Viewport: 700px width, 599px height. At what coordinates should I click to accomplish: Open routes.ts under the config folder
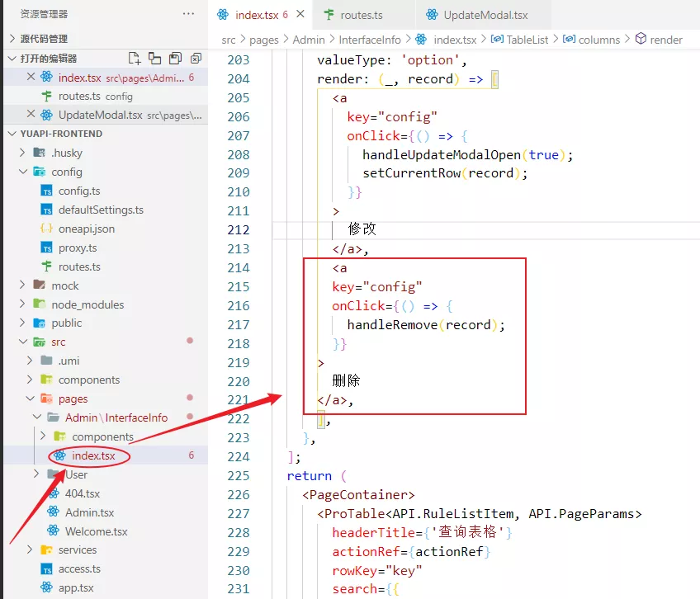(x=106, y=266)
